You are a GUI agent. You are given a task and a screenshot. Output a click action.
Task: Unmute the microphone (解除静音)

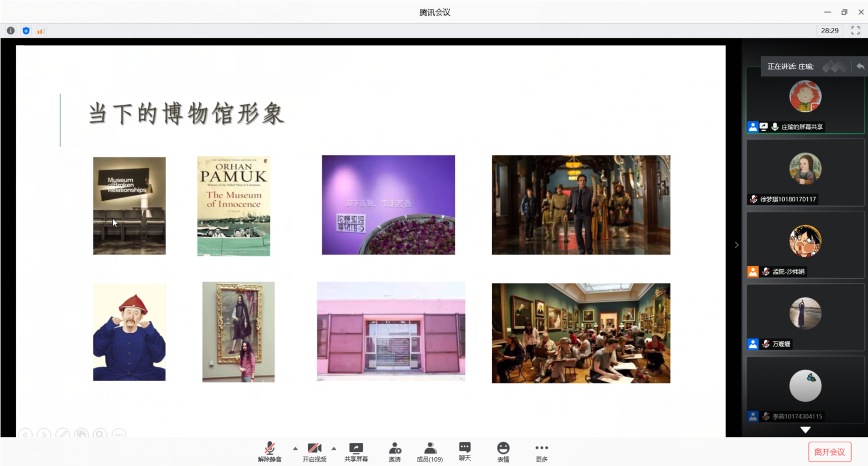pos(269,452)
